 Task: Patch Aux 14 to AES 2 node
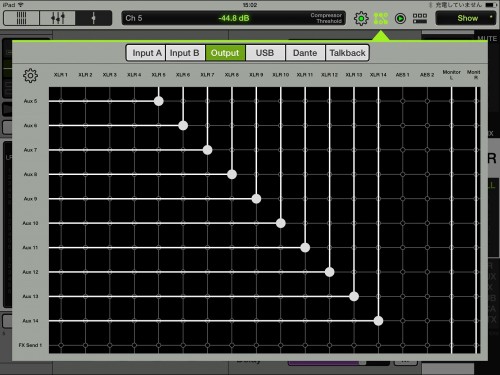coord(427,321)
